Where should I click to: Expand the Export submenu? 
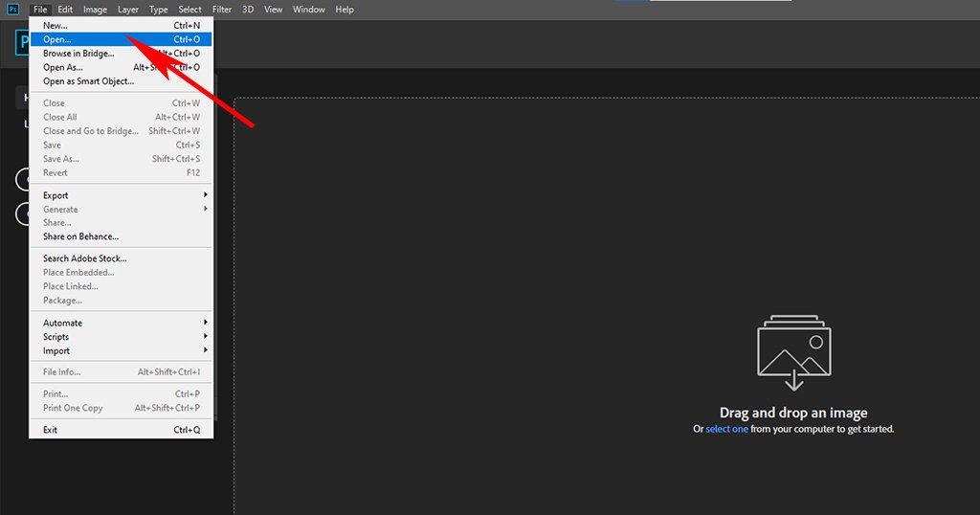[x=122, y=195]
